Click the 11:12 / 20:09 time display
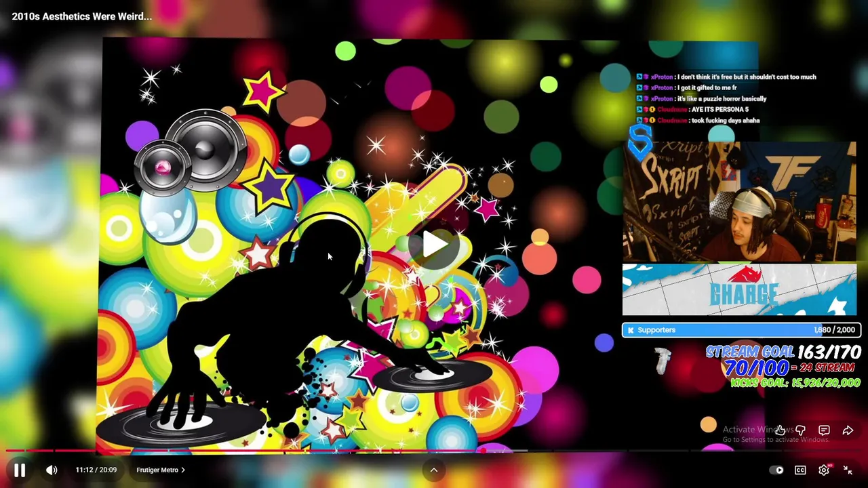868x488 pixels. (96, 470)
